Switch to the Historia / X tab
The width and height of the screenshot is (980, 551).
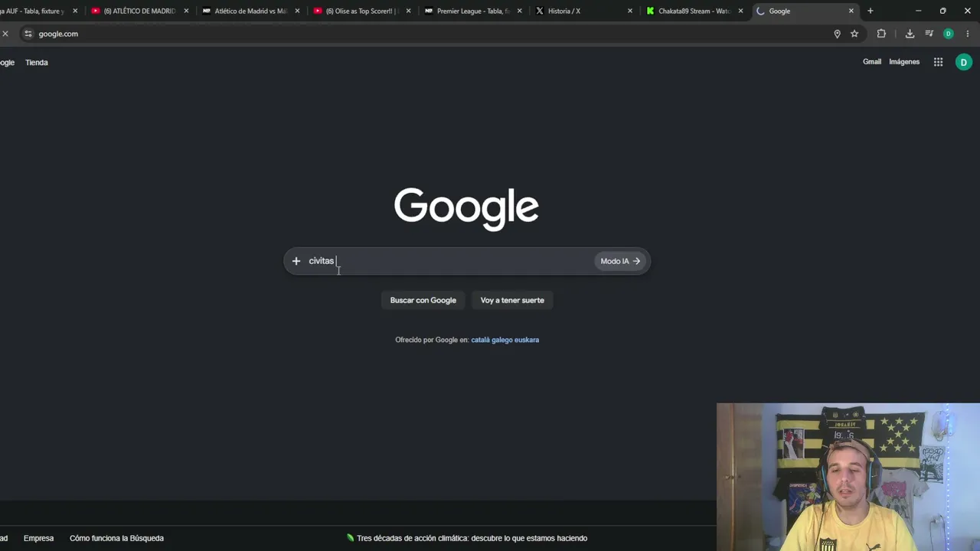[x=583, y=11]
